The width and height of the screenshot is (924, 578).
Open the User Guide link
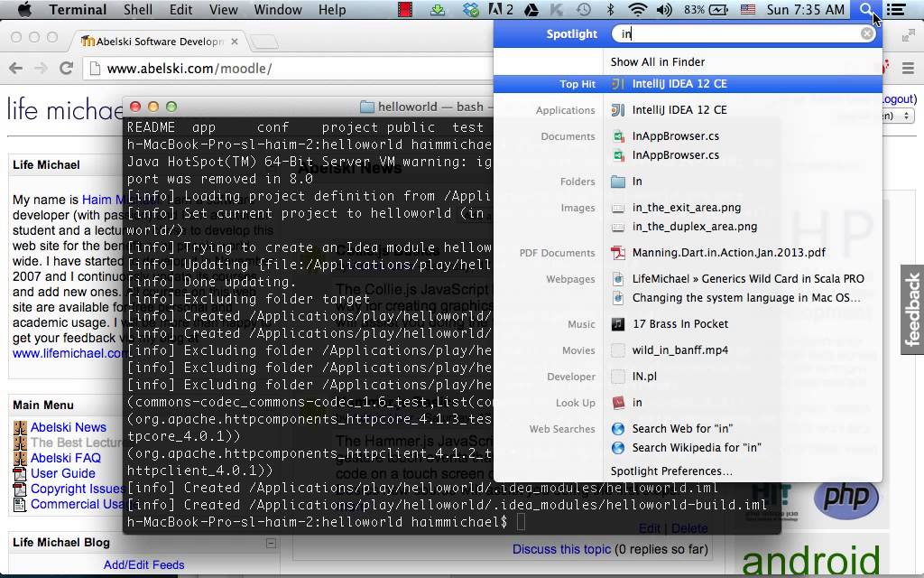pyautogui.click(x=62, y=473)
